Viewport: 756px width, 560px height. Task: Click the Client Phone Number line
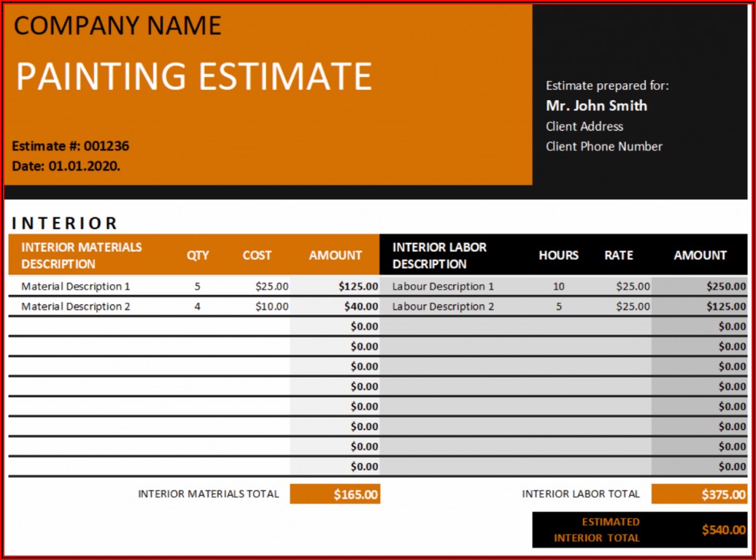[x=603, y=146]
